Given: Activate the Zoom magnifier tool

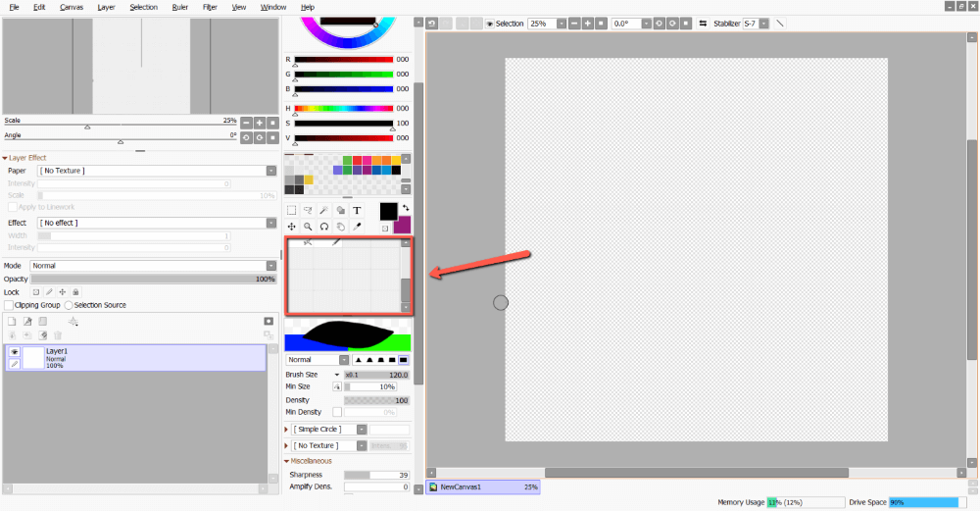Looking at the screenshot, I should [x=308, y=227].
